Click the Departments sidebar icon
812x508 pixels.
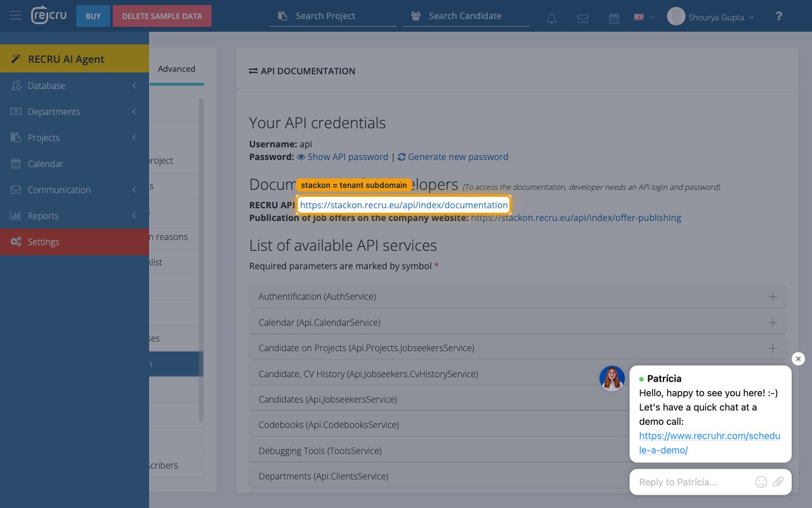click(x=16, y=112)
